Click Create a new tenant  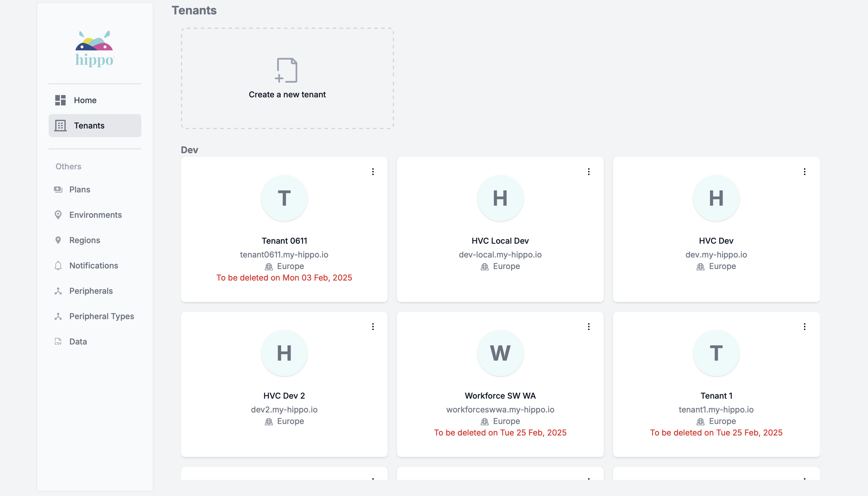click(x=287, y=94)
